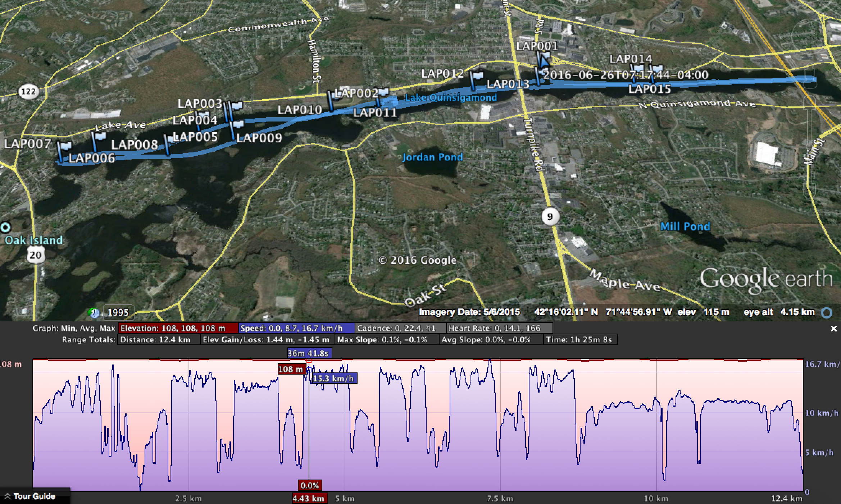The image size is (841, 504).
Task: Click the Jordan Pond map label
Action: pyautogui.click(x=432, y=157)
